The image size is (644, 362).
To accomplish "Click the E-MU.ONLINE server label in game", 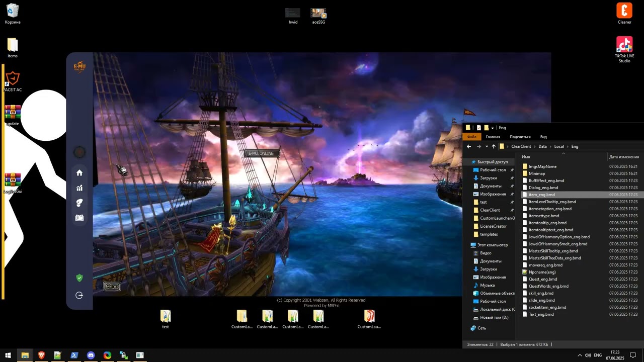I will click(261, 153).
